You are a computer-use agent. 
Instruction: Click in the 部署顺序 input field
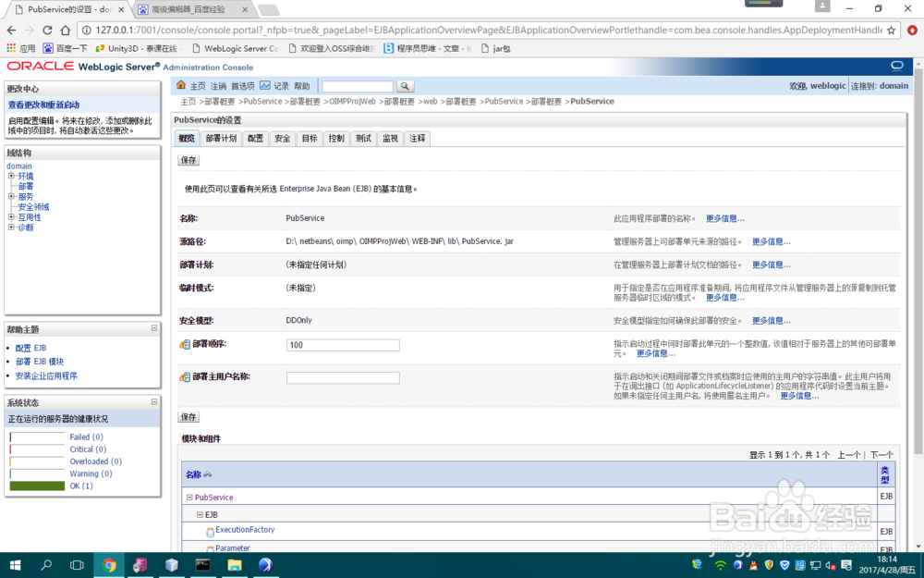(x=343, y=345)
